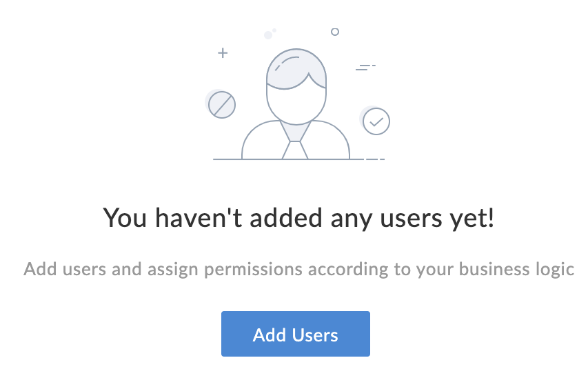Click the checkmark circle icon
Image resolution: width=588 pixels, height=378 pixels.
coord(376,121)
